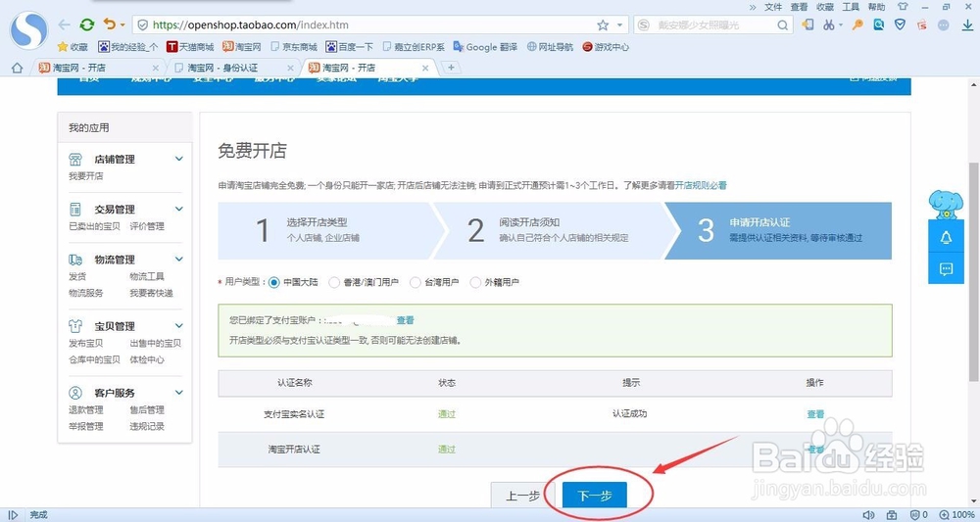The width and height of the screenshot is (980, 522).
Task: Open the Google 翻译 bookmark
Action: click(485, 47)
